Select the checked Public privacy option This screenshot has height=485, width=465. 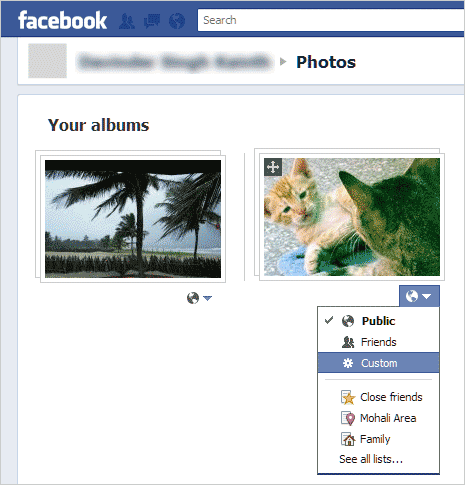coord(378,321)
